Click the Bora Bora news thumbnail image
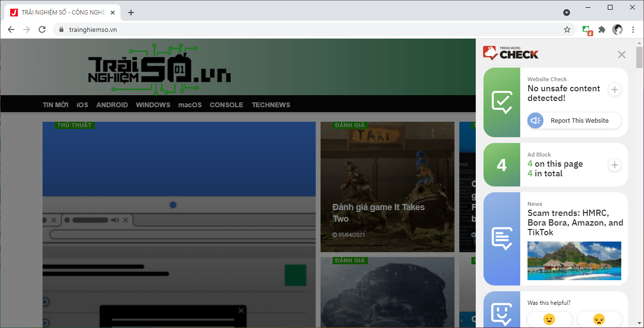Viewport: 644px width, 328px height. click(574, 260)
